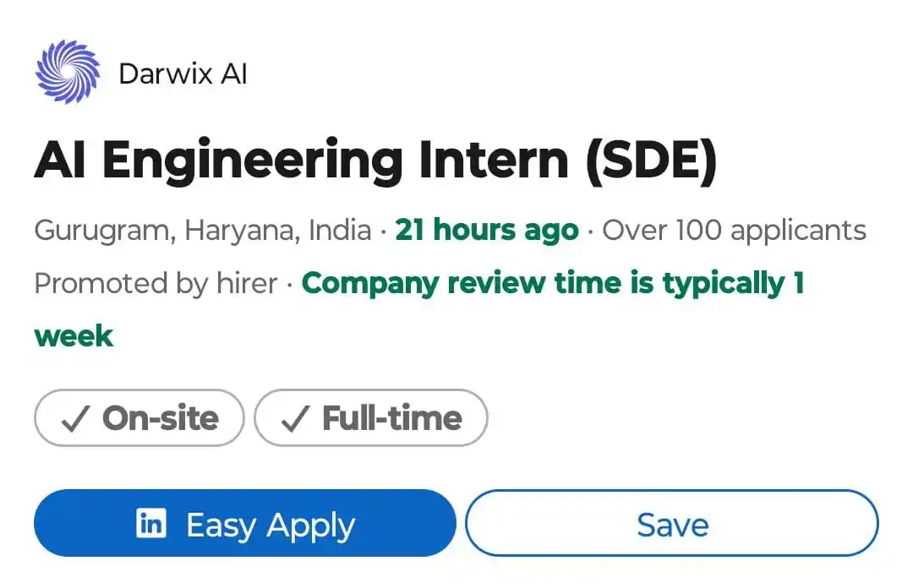Click the LinkedIn icon inside Easy Apply
This screenshot has height=588, width=913.
pos(151,523)
